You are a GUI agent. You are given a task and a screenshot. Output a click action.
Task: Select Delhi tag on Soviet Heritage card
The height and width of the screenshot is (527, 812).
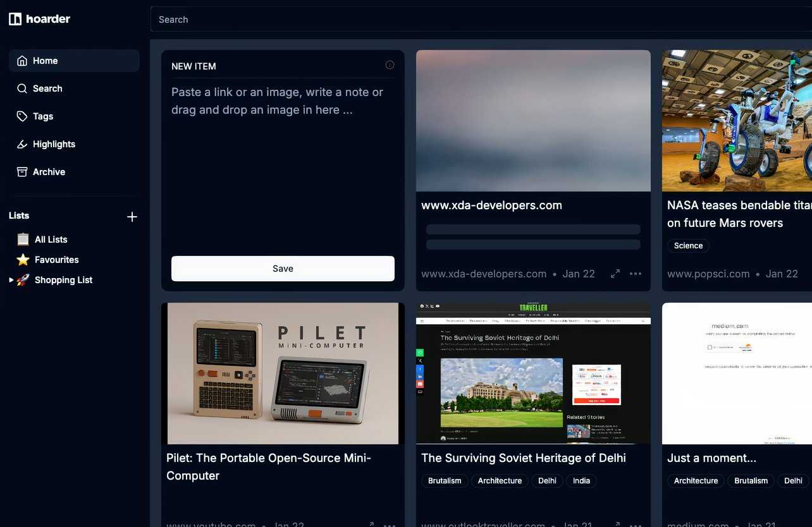point(547,481)
